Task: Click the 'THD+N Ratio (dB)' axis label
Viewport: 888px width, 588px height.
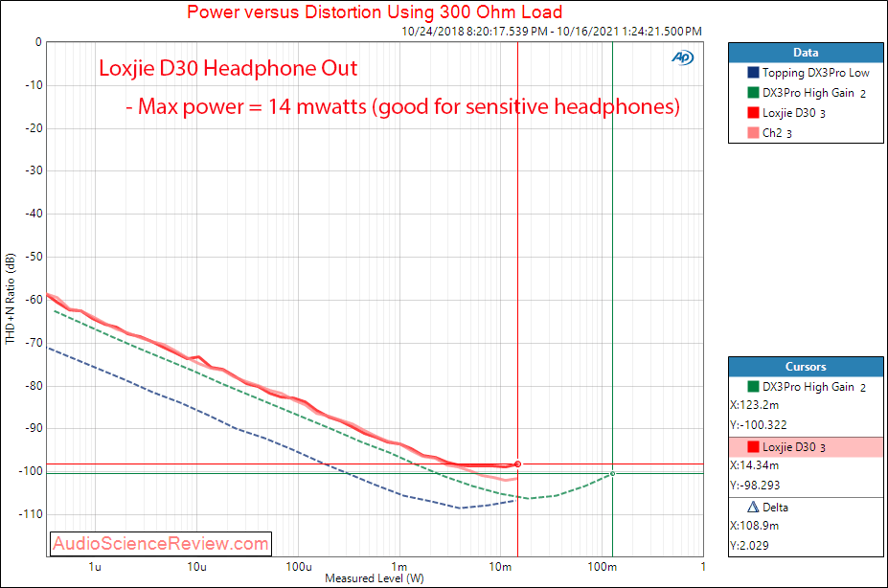Action: (11, 298)
